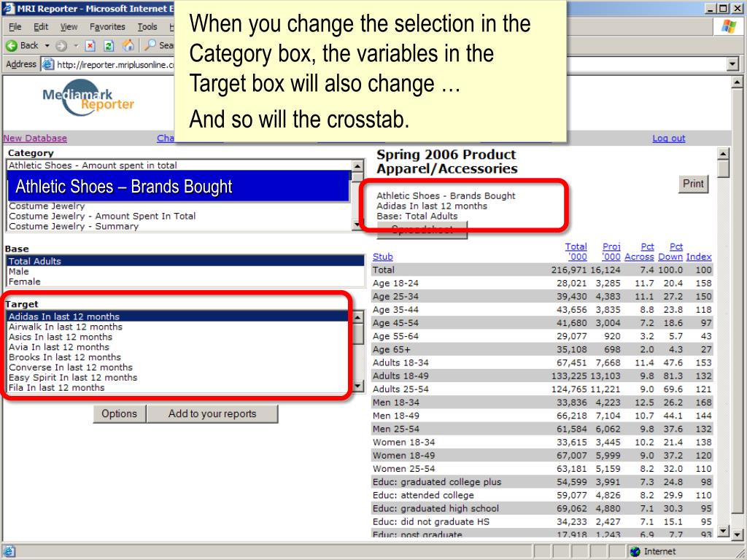
Task: Sort by Total '000 column header
Action: [x=576, y=252]
